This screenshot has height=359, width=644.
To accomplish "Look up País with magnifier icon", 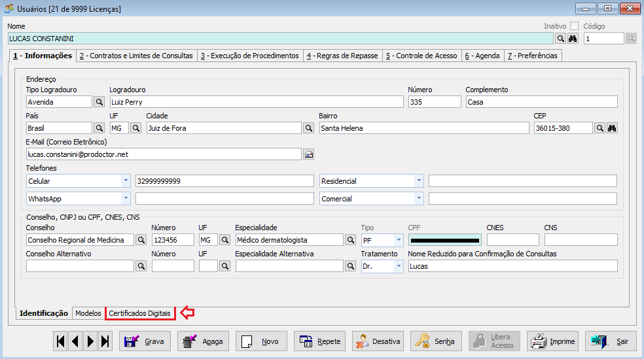I will click(99, 128).
